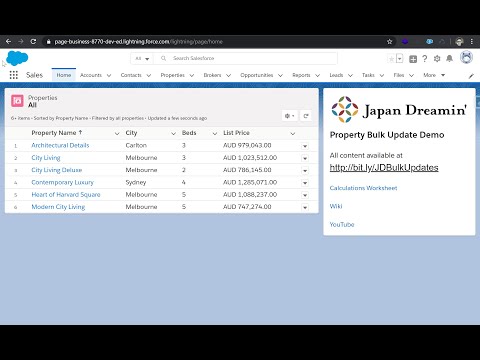Open the Accounts tab
Screen dimensions: 480x360
pos(91,75)
